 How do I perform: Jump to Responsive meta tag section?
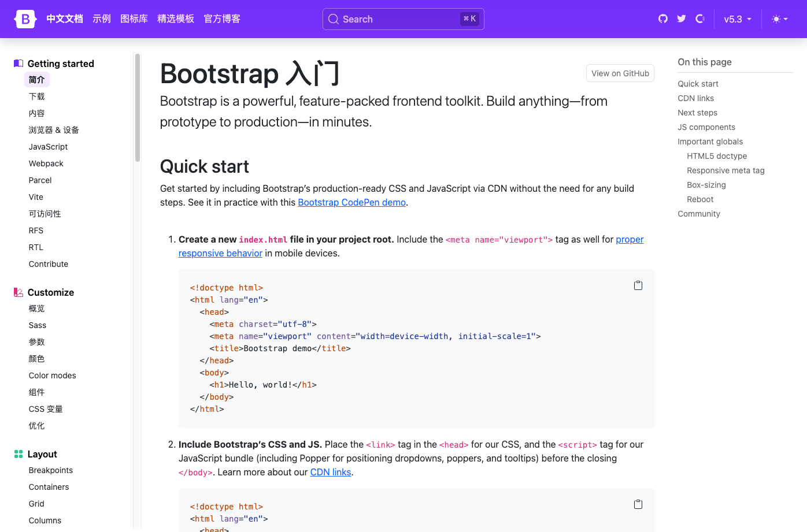click(x=725, y=170)
